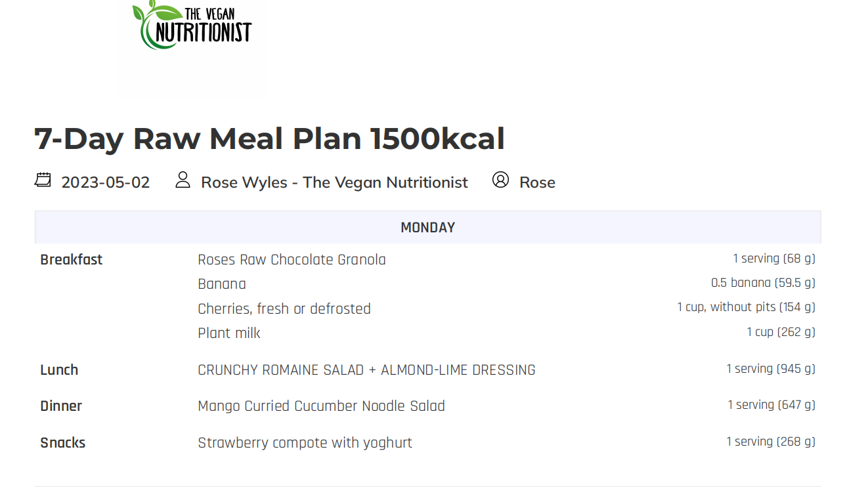Click the Dinner meal label

[61, 406]
